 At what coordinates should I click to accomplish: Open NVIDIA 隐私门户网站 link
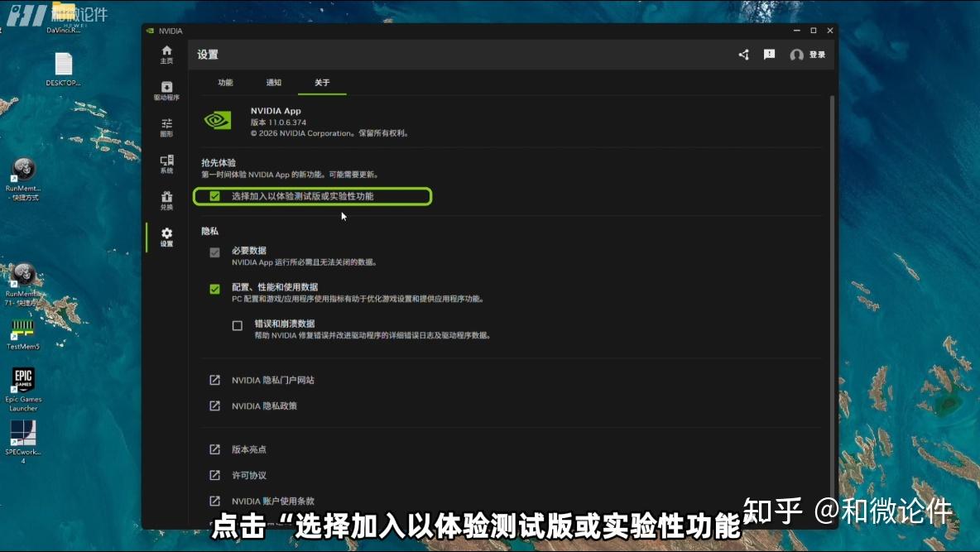click(273, 380)
